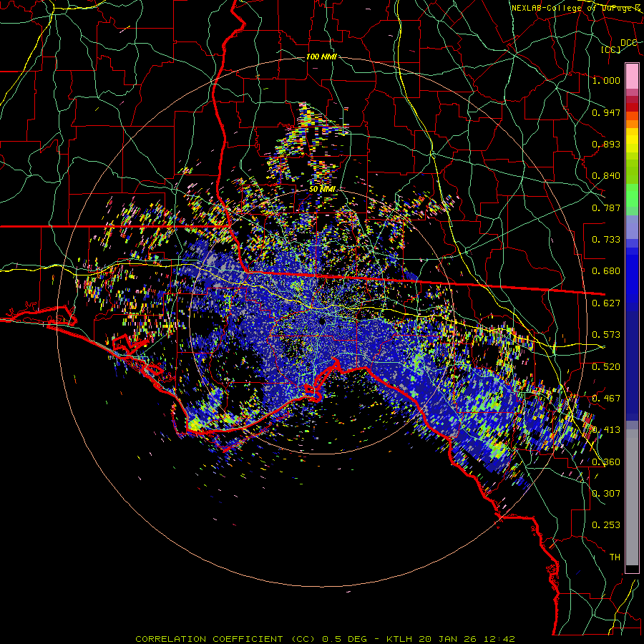This screenshot has width=644, height=644.
Task: Click the 0.253 value on the color scale
Action: click(x=606, y=525)
